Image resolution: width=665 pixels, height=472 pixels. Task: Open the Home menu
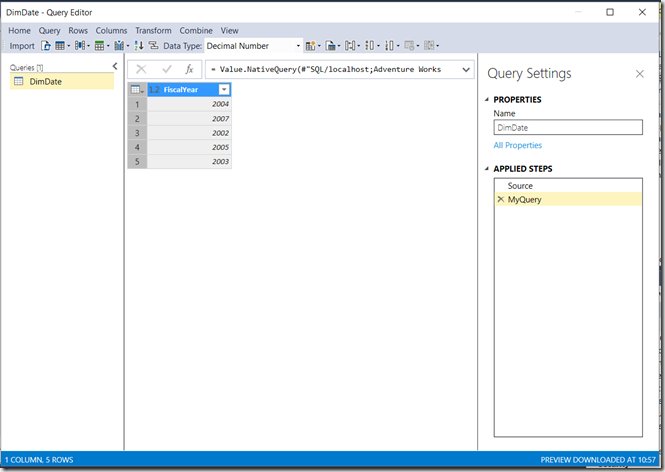(x=20, y=31)
